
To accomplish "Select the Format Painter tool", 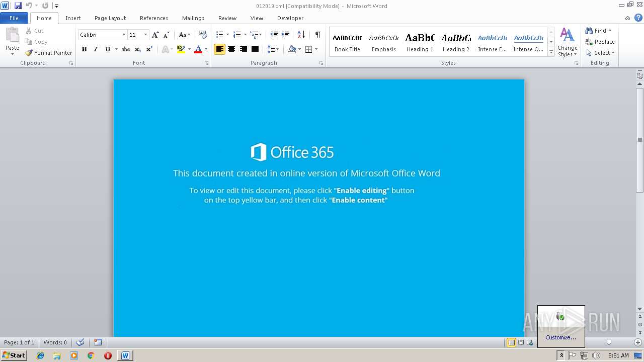I will 48,53.
